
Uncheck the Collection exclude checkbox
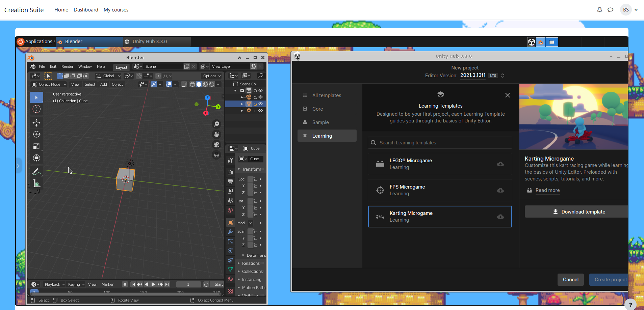point(242,90)
